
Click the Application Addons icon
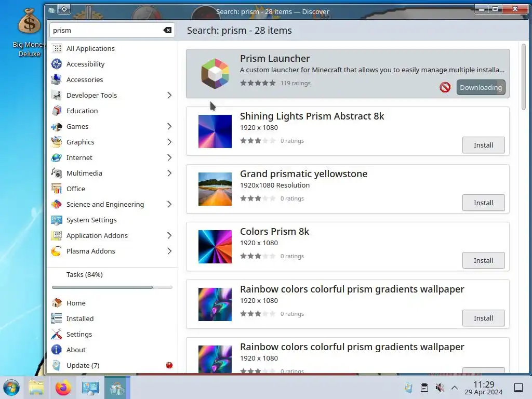click(57, 236)
